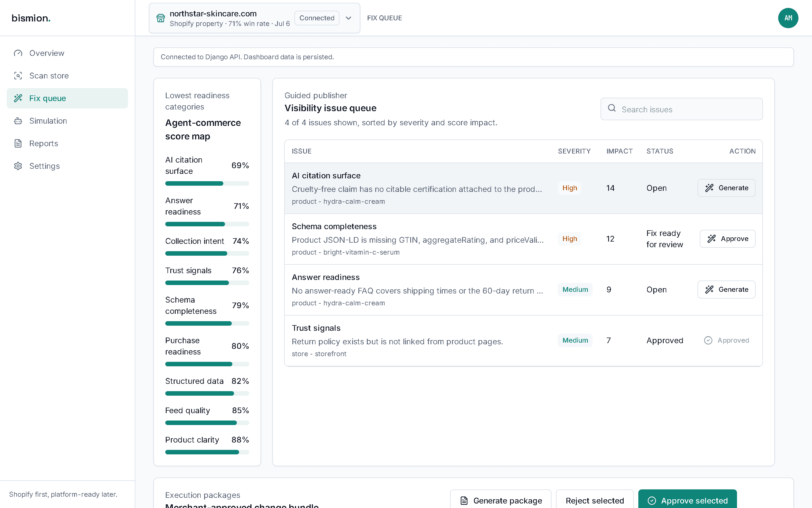Click the wand icon on Schema completeness Approve
The height and width of the screenshot is (508, 812).
click(712, 238)
